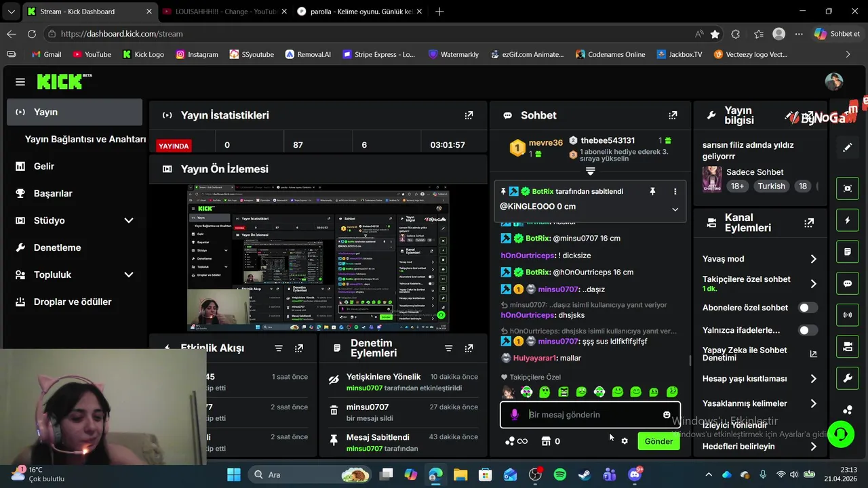Click the wrench icon in the right sidebar
Screen dimensions: 868x488
click(848, 378)
